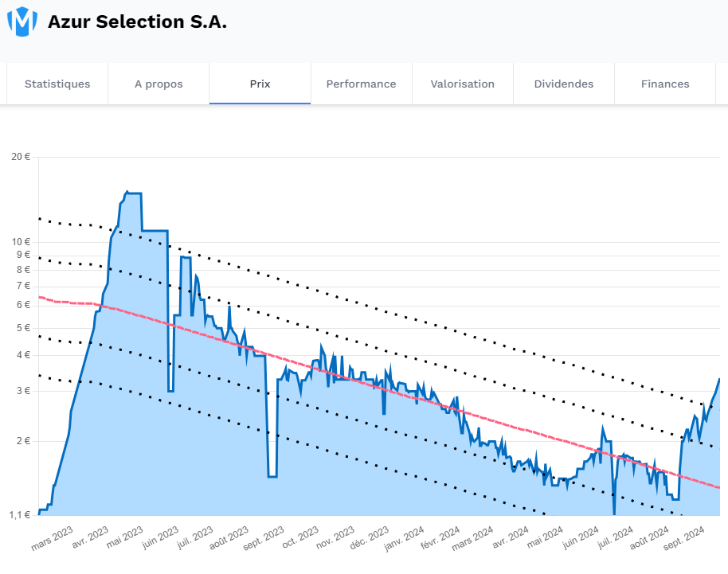The height and width of the screenshot is (574, 728).
Task: Select the mars 2023 axis label
Action: tap(52, 538)
